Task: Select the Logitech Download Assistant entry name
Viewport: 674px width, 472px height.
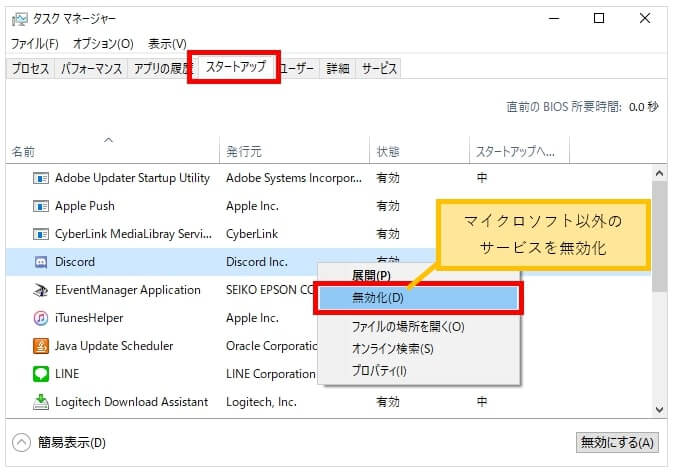Action: 132,402
